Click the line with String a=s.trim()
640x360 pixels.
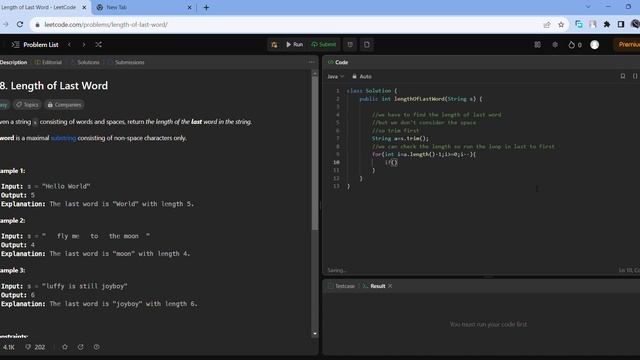pos(400,138)
